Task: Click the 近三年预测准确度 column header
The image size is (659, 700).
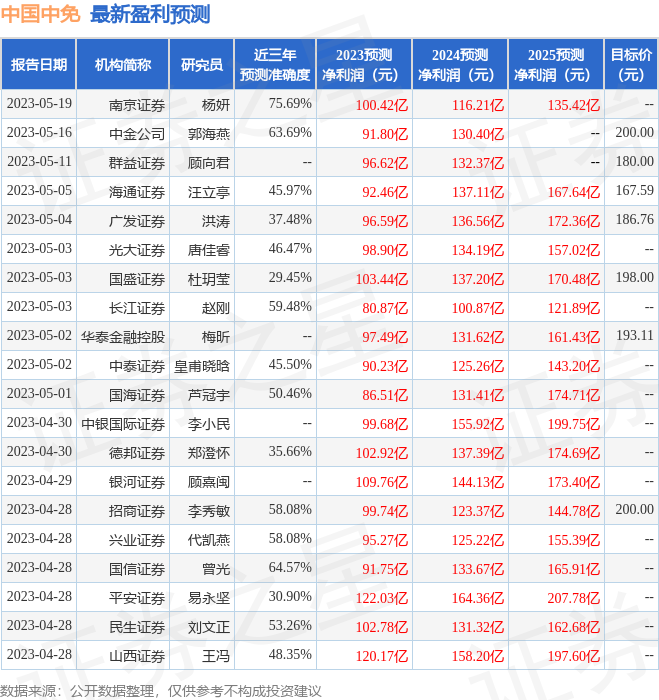Action: point(275,65)
